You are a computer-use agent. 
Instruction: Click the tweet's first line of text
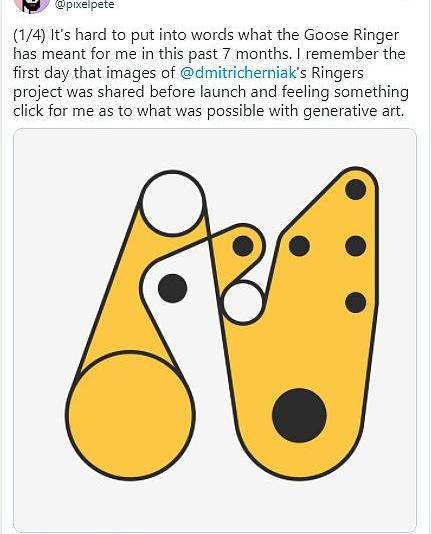[206, 35]
